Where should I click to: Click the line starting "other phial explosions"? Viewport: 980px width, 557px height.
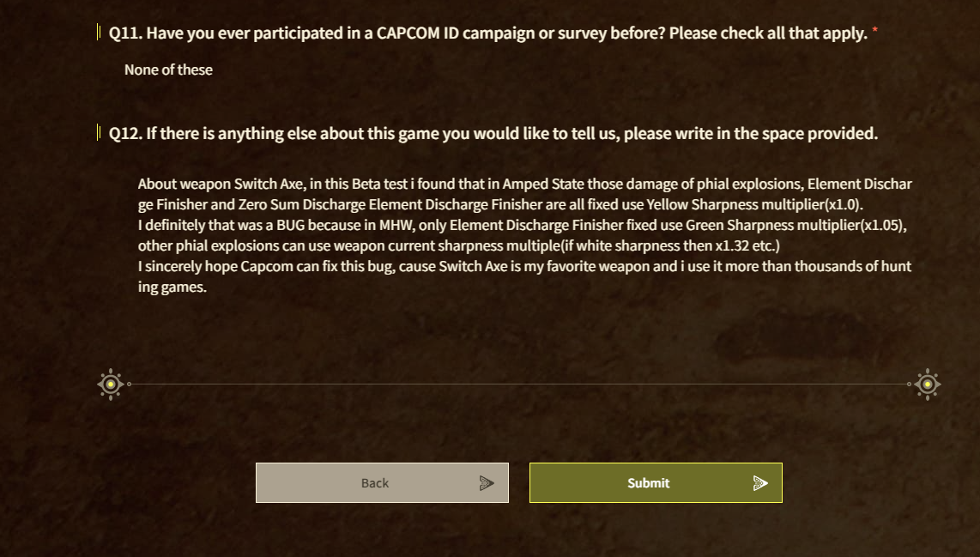click(x=458, y=246)
